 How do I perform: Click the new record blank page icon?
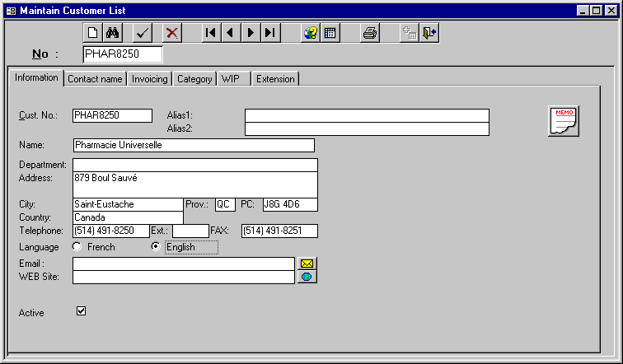click(x=93, y=33)
